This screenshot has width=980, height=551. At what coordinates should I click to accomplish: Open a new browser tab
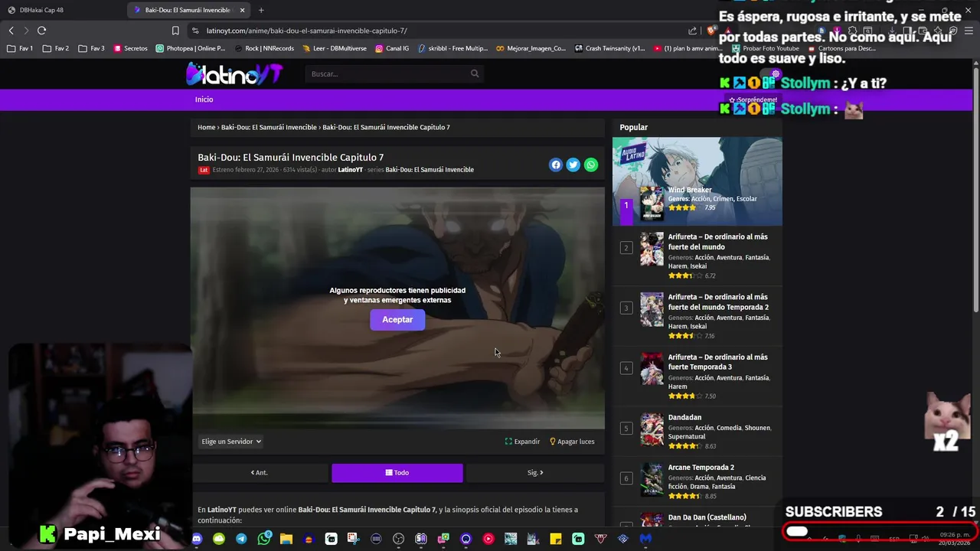coord(261,10)
